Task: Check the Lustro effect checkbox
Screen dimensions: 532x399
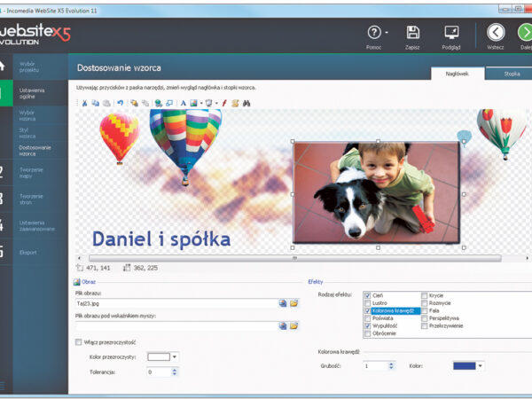Action: pyautogui.click(x=367, y=303)
